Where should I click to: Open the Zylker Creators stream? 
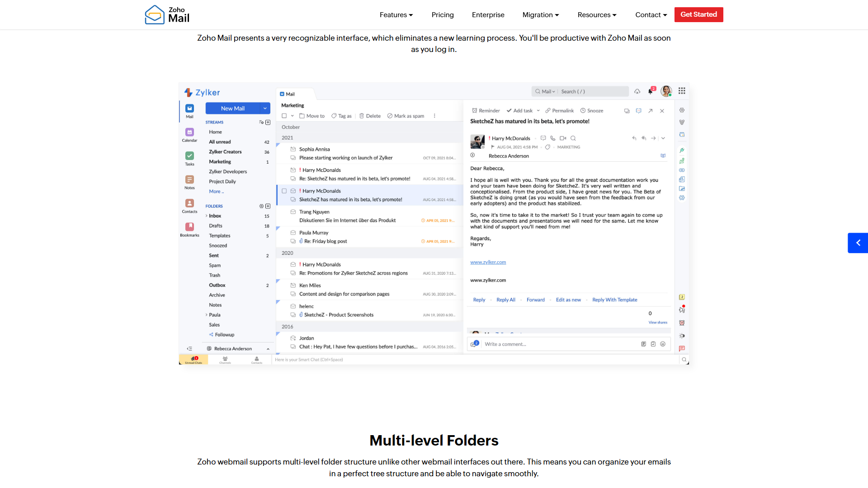[225, 152]
